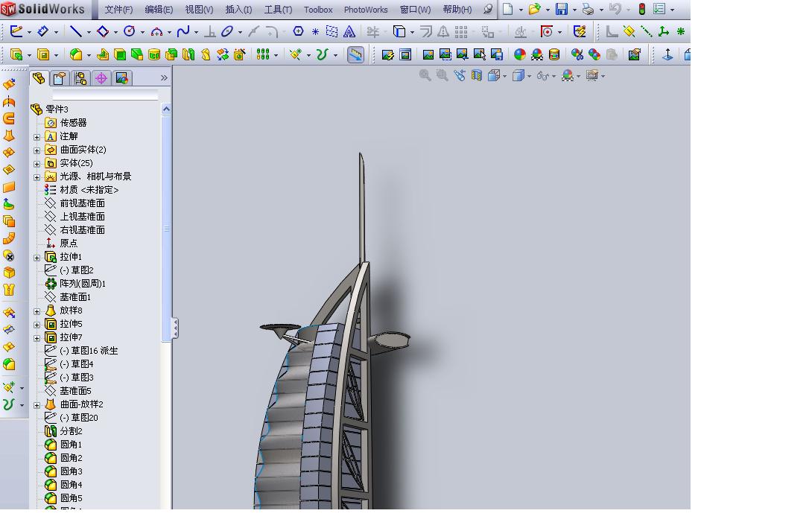The width and height of the screenshot is (812, 528).
Task: Open the Help (帮助) menu
Action: point(457,10)
